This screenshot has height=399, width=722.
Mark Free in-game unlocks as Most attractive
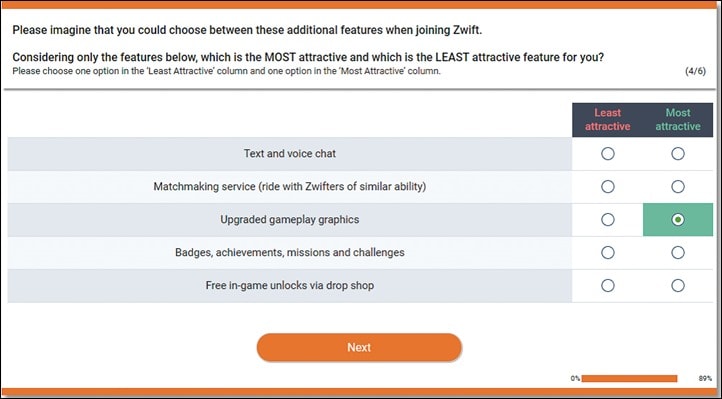coord(677,285)
